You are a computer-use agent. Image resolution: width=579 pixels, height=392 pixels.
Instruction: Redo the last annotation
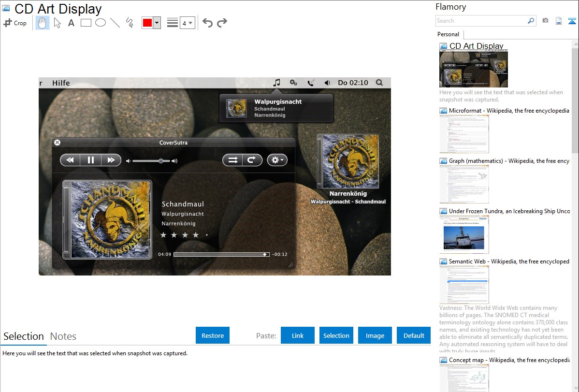point(222,23)
